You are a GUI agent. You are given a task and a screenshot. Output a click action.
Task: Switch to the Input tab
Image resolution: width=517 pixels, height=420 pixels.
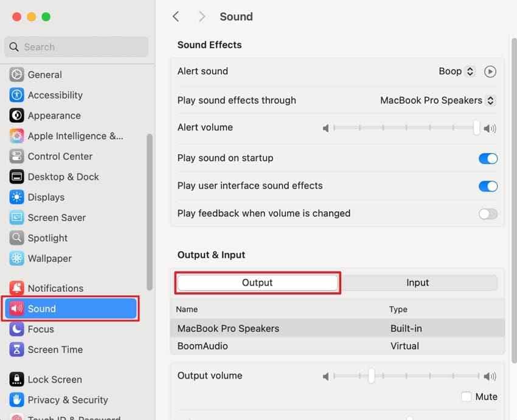417,283
